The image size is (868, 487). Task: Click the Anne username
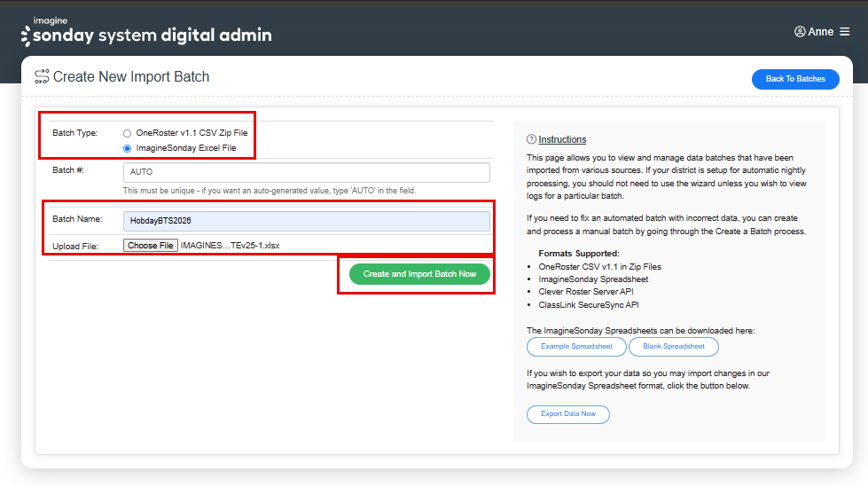[x=820, y=32]
